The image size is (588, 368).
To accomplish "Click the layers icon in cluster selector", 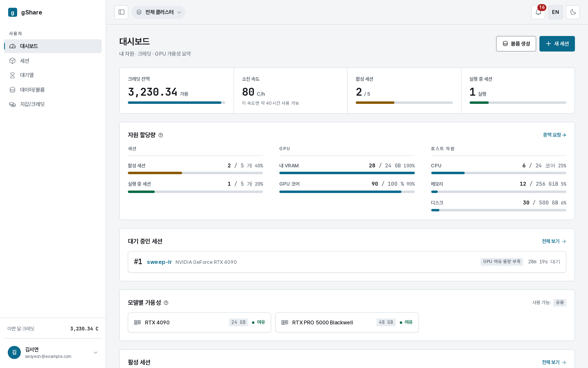I will [x=139, y=12].
